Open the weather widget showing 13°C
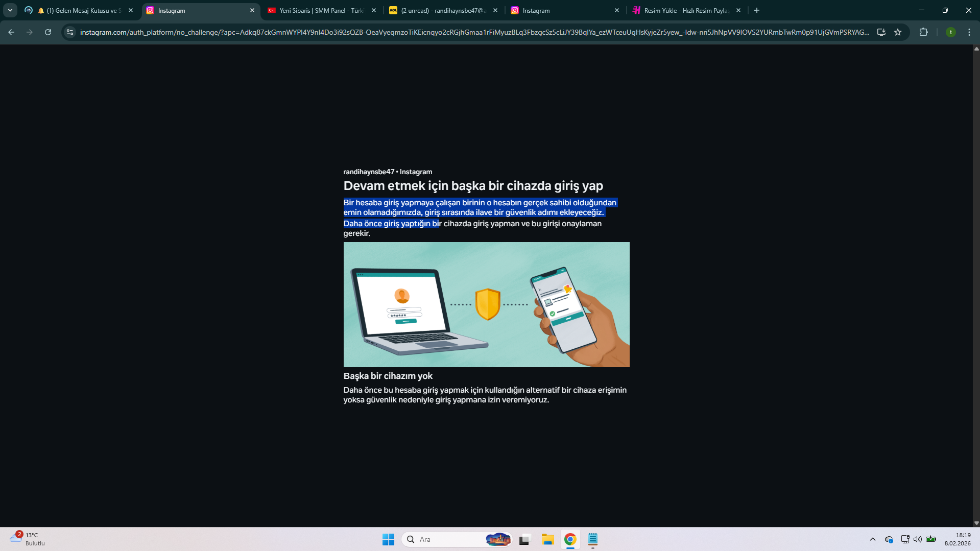This screenshot has width=980, height=551. [28, 539]
